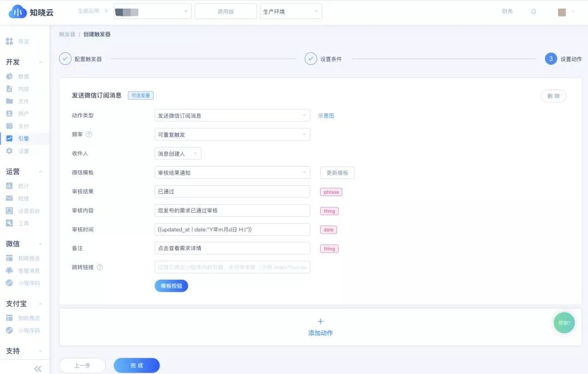Collapse the 运营 sidebar group
Screen dimensions: 588x374
40,171
